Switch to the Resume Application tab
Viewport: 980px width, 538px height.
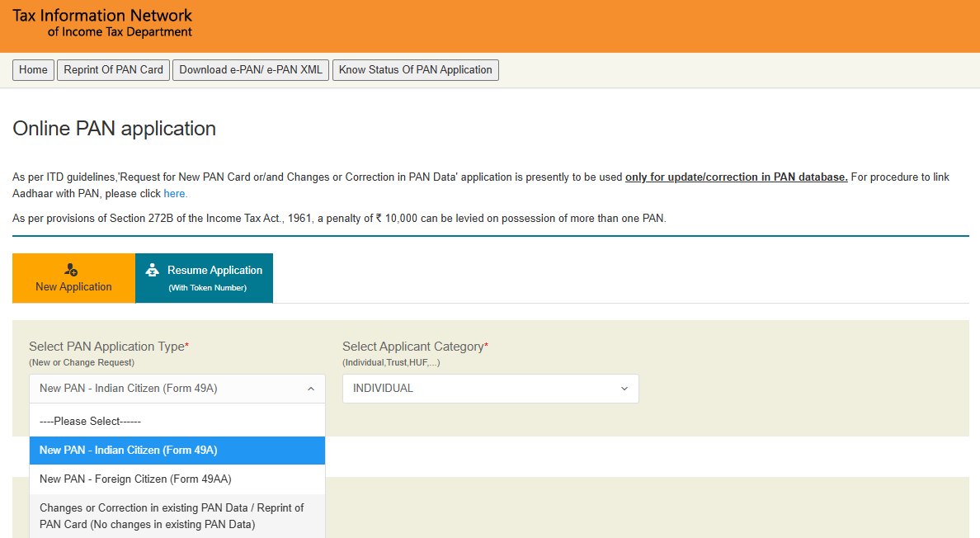(204, 278)
